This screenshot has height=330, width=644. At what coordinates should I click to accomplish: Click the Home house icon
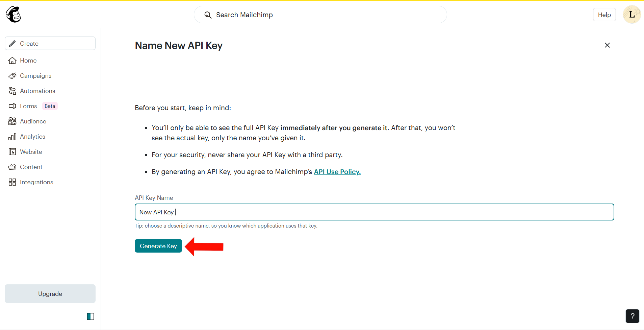click(12, 61)
